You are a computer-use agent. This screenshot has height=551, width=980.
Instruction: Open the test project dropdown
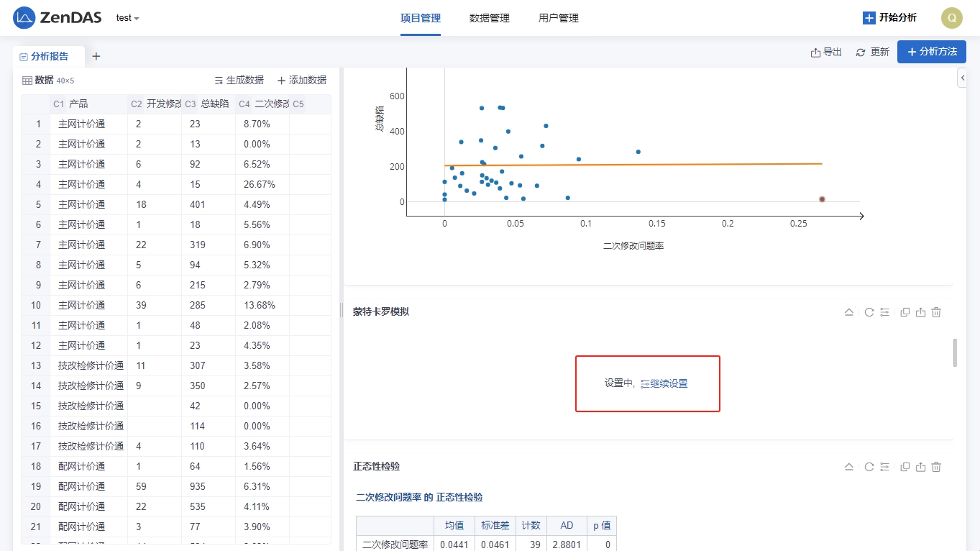point(127,18)
